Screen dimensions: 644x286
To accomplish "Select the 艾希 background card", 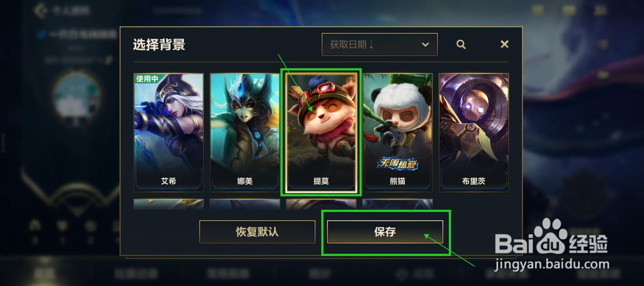I will [x=168, y=132].
